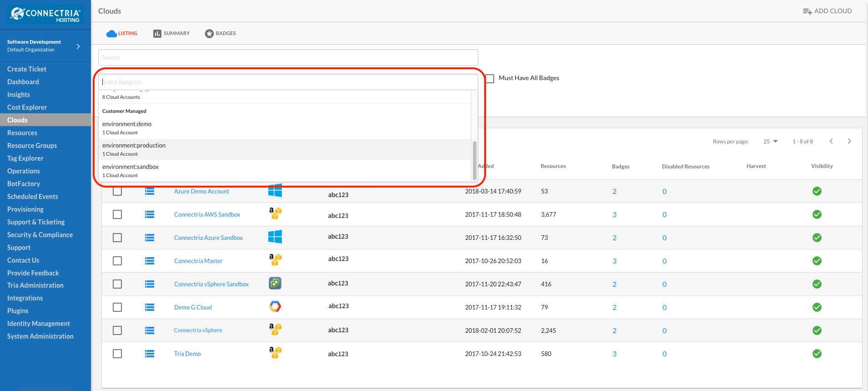
Task: Open Cost Explorer in sidebar
Action: 27,107
